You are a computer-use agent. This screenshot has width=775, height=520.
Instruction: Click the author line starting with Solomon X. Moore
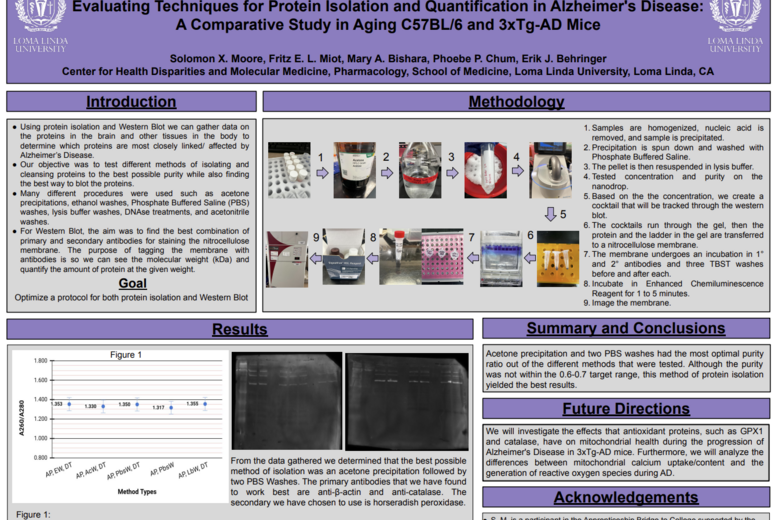[388, 59]
